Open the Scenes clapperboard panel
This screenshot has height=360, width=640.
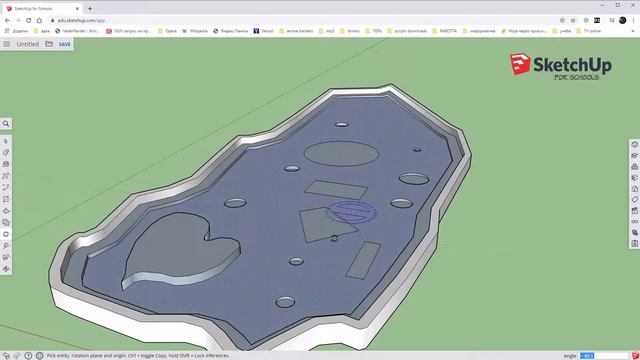[634, 211]
